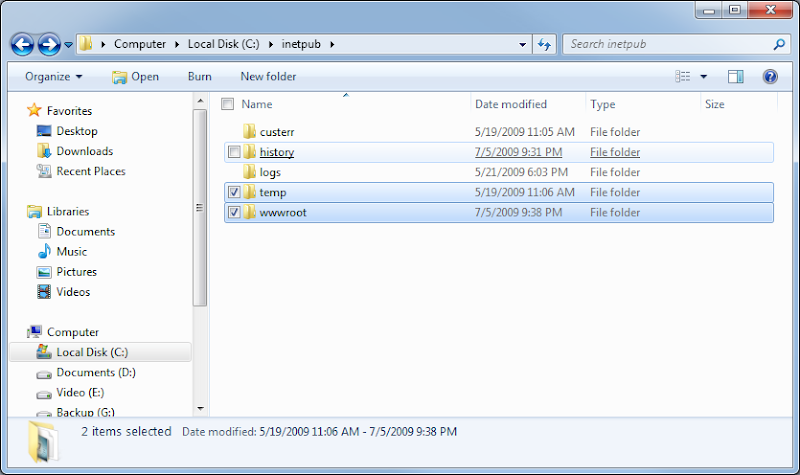The height and width of the screenshot is (475, 800).
Task: Expand the arrow after Local Disk (C:) breadcrumb
Action: [x=270, y=44]
